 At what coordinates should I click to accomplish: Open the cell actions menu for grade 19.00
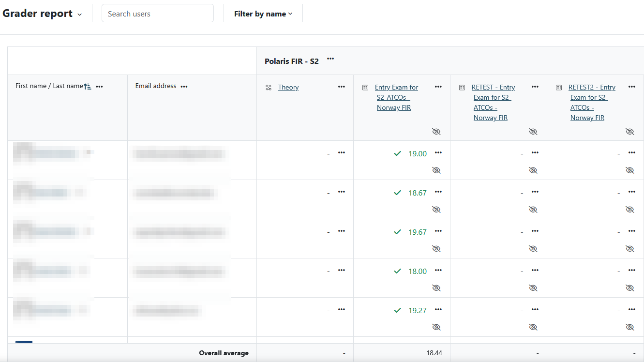point(438,153)
